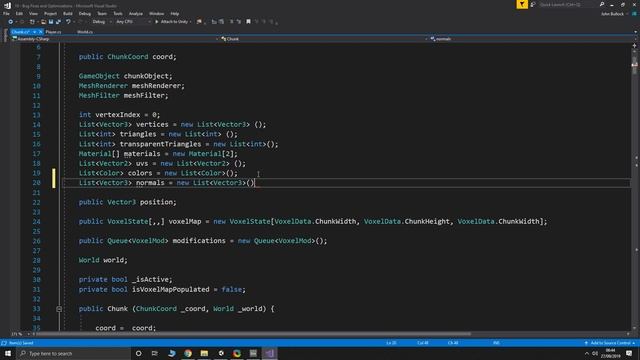Image resolution: width=640 pixels, height=360 pixels.
Task: Click the Save All icon in toolbar
Action: [x=58, y=22]
